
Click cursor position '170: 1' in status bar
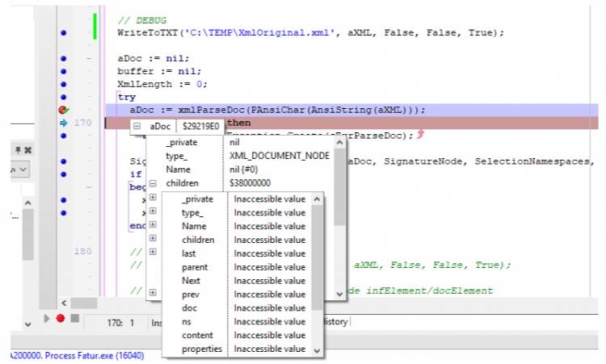(120, 323)
